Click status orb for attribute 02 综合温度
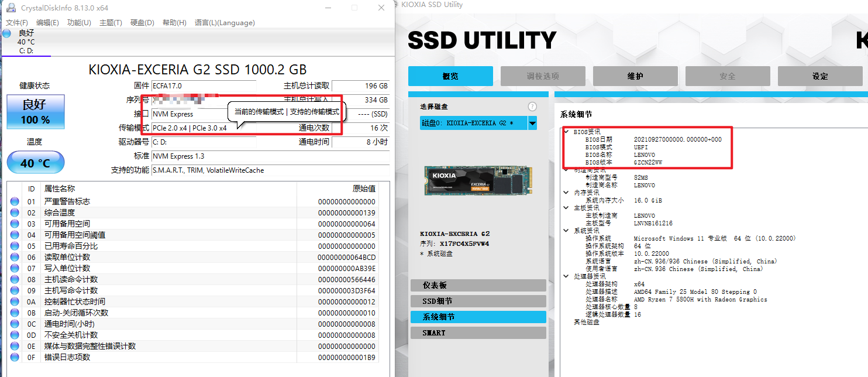 click(15, 213)
